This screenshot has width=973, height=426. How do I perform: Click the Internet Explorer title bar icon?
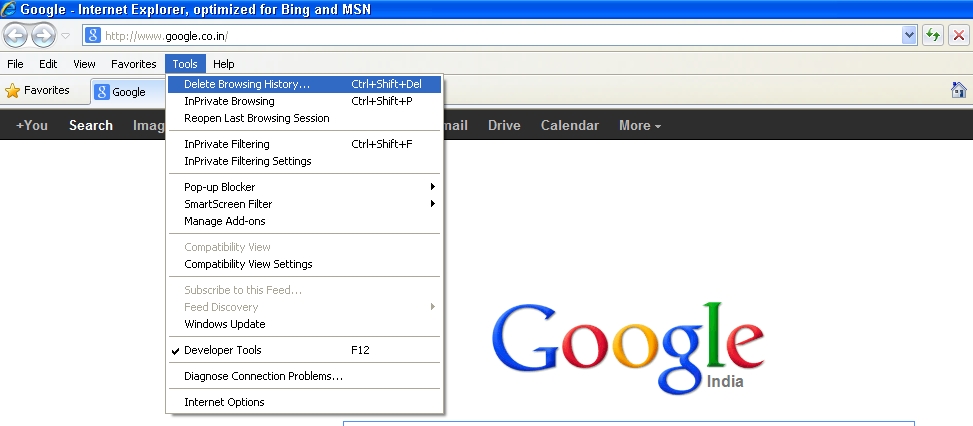tap(9, 9)
